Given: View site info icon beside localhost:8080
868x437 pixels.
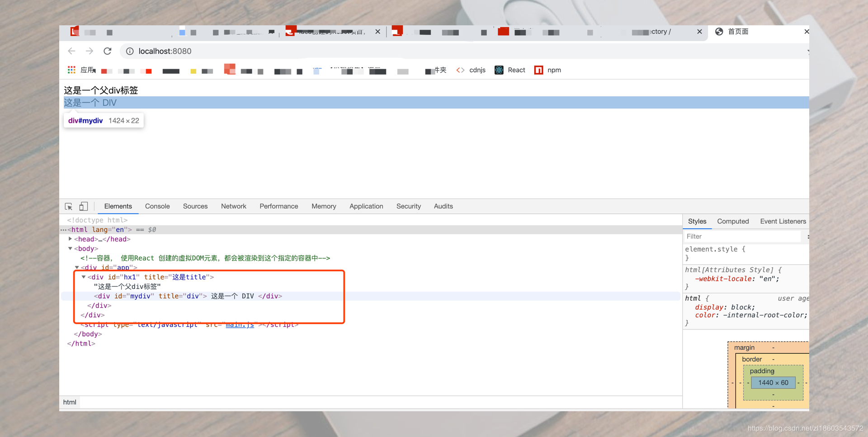Looking at the screenshot, I should pos(130,51).
